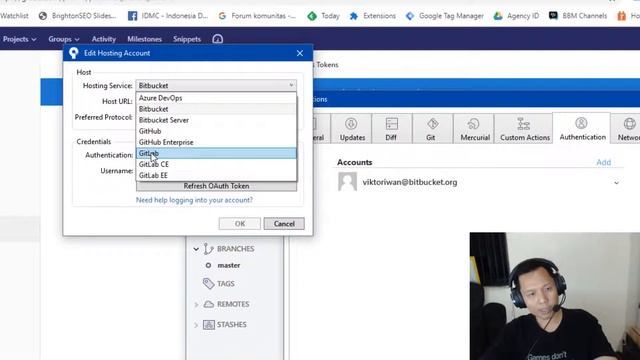Click the BRANCHES section icon

tap(209, 249)
